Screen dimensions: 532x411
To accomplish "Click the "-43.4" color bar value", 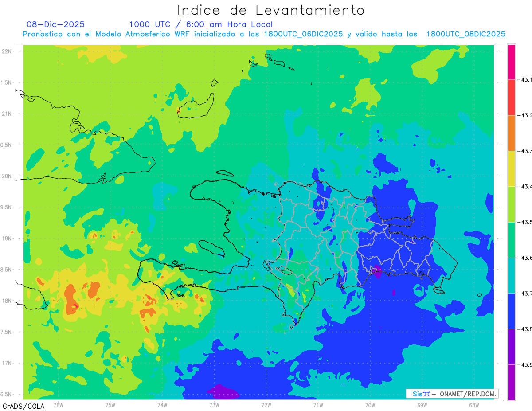I will pyautogui.click(x=524, y=187).
